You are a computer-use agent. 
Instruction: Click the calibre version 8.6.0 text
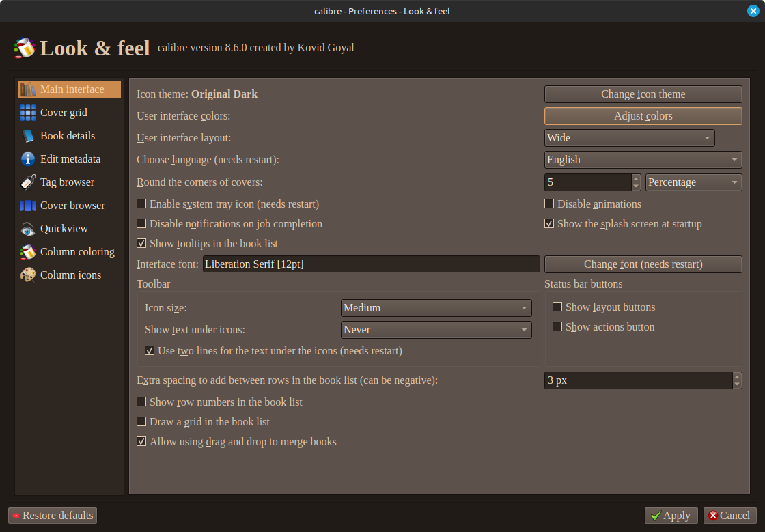point(255,48)
